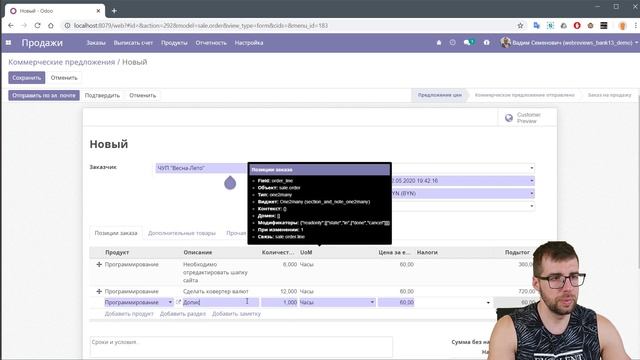Open the topmost right-side field dropdown arrow

coord(532,168)
